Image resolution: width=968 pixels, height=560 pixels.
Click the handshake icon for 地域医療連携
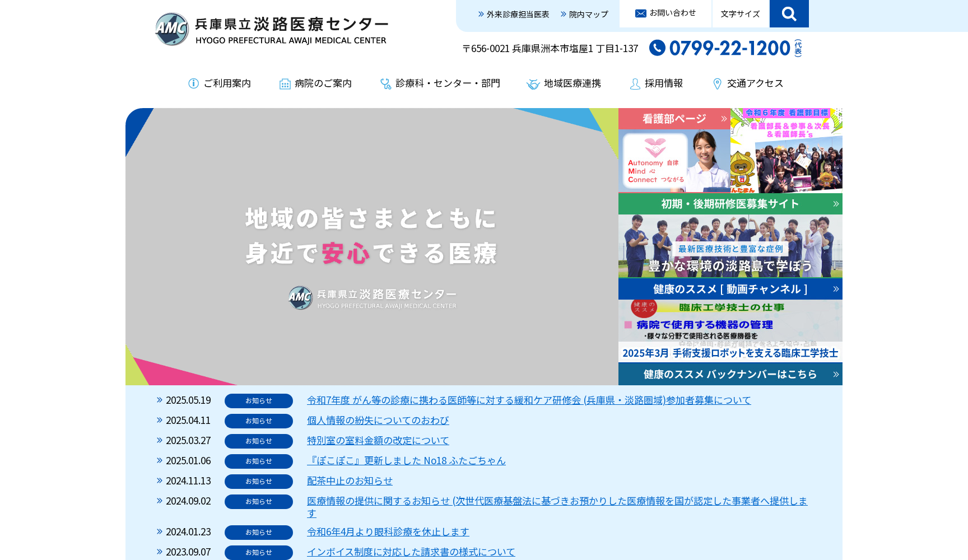533,83
